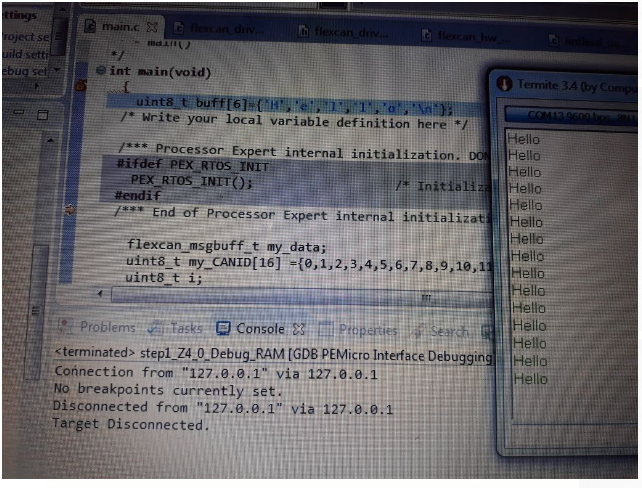Click No breakpoints currently set console line
The width and height of the screenshot is (642, 488).
coord(168,389)
